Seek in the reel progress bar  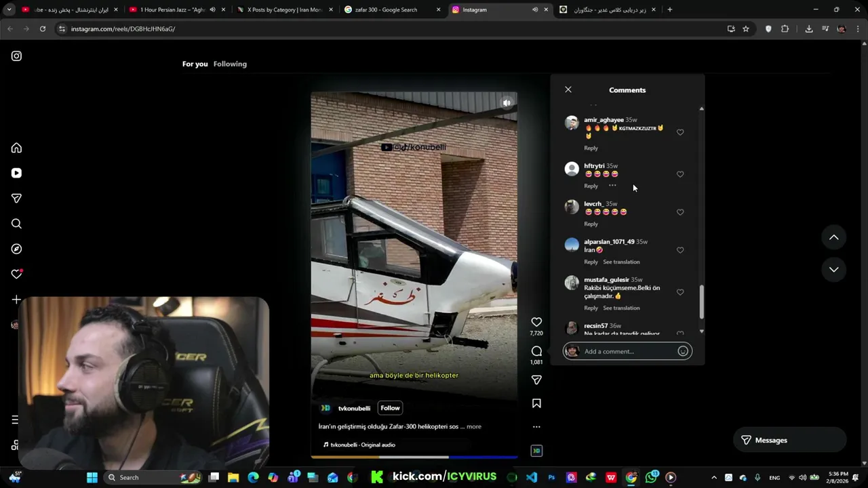414,457
